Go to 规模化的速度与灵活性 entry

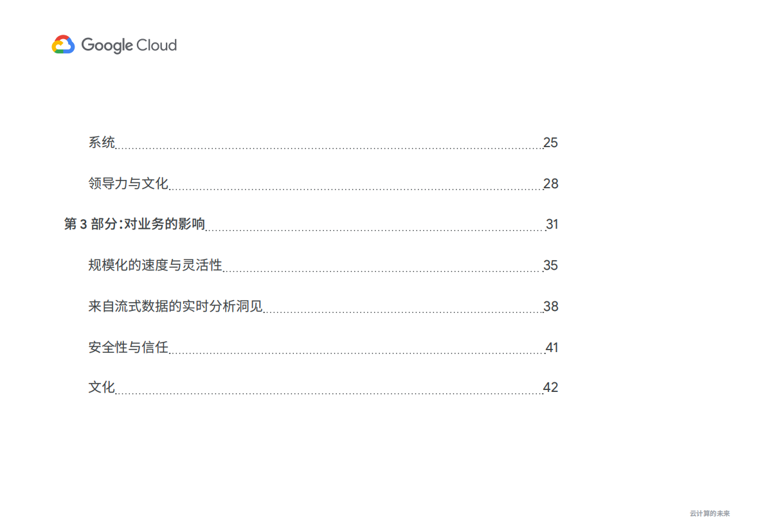(x=155, y=265)
